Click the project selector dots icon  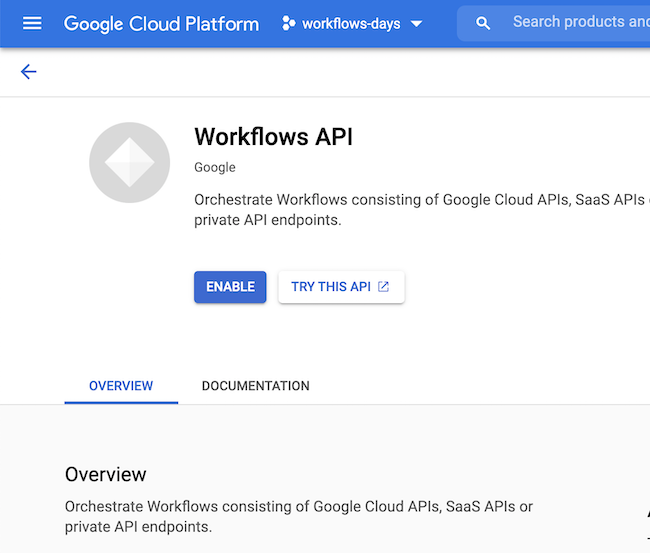(x=289, y=23)
